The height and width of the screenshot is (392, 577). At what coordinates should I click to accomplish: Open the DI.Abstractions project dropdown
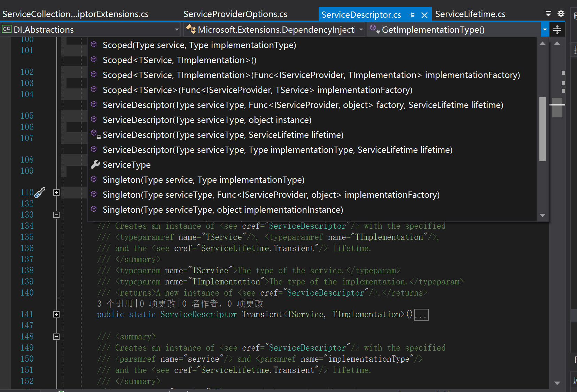pyautogui.click(x=177, y=30)
